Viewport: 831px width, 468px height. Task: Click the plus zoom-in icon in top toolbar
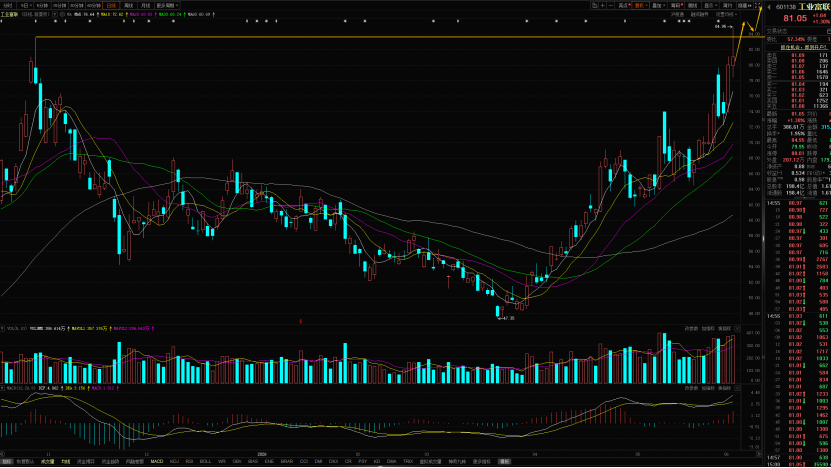(x=603, y=5)
